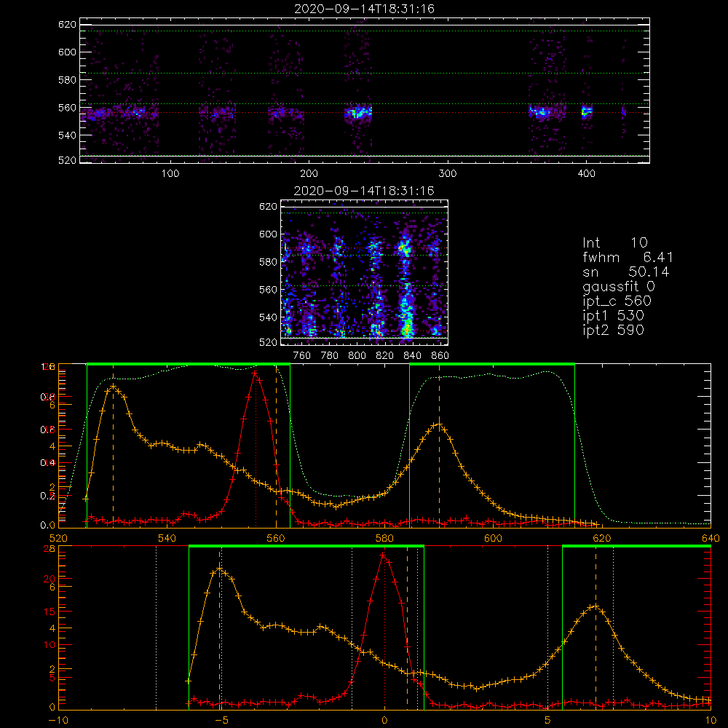Select the 'sn 50.14' value
Viewport: 728px width, 728px height.
click(x=626, y=272)
